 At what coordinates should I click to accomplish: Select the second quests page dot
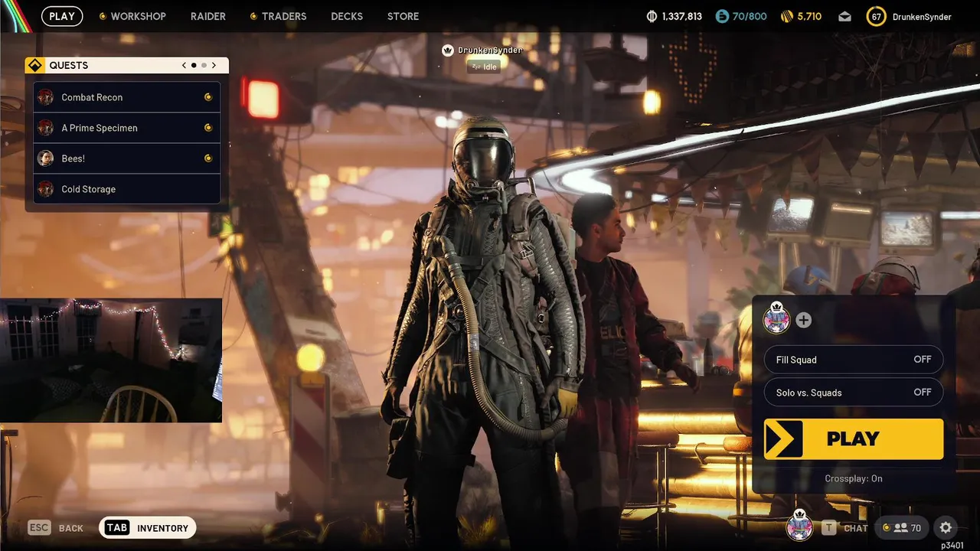[204, 65]
